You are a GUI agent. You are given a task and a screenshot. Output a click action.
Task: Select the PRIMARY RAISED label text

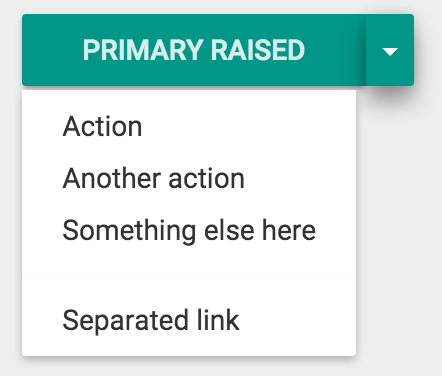coord(194,50)
